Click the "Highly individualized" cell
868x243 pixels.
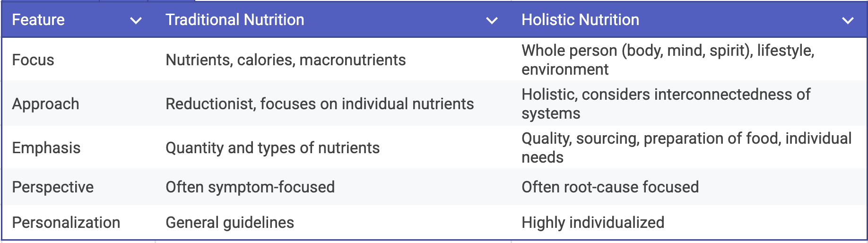click(593, 223)
